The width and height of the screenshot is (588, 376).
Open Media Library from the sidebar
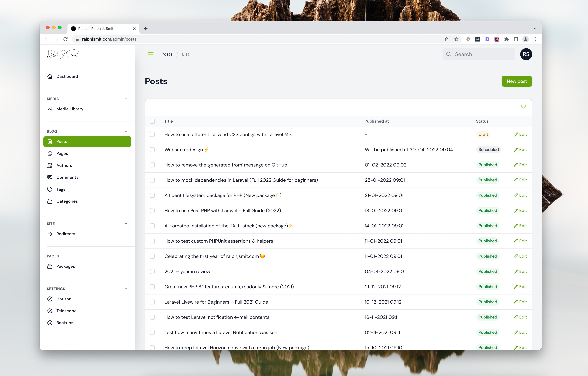[70, 109]
